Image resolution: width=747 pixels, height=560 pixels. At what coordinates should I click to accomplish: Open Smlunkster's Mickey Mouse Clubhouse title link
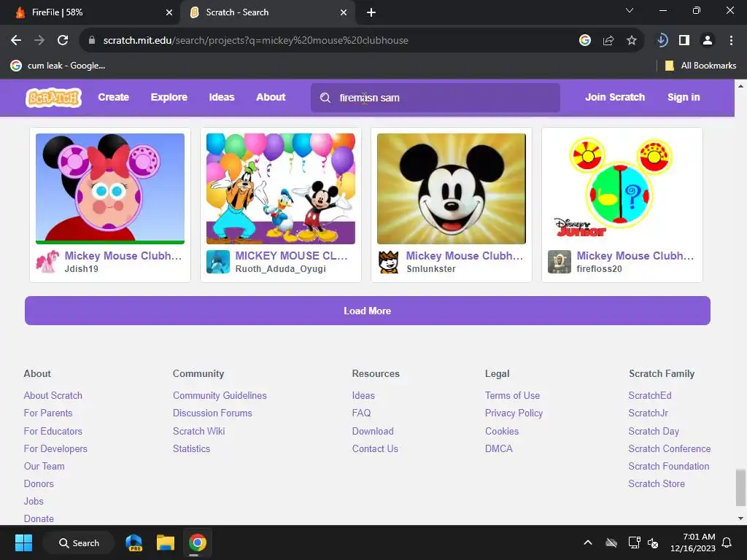click(465, 256)
